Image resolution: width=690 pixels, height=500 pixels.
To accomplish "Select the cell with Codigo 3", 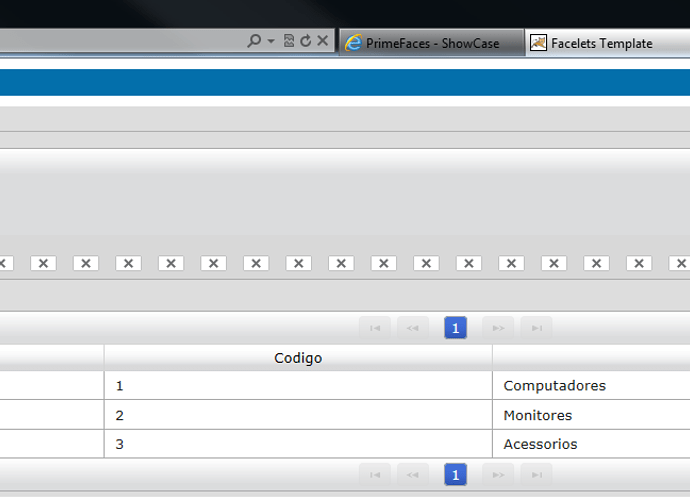I will pos(298,444).
